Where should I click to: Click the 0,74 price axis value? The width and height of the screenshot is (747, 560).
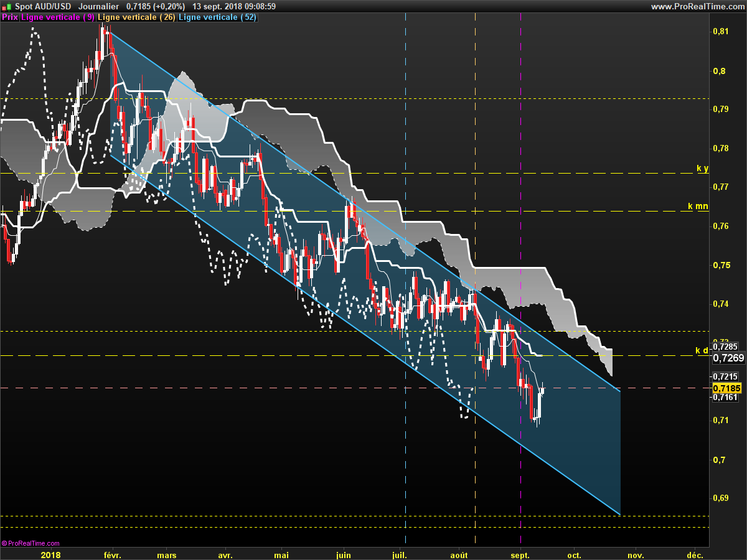click(x=720, y=304)
